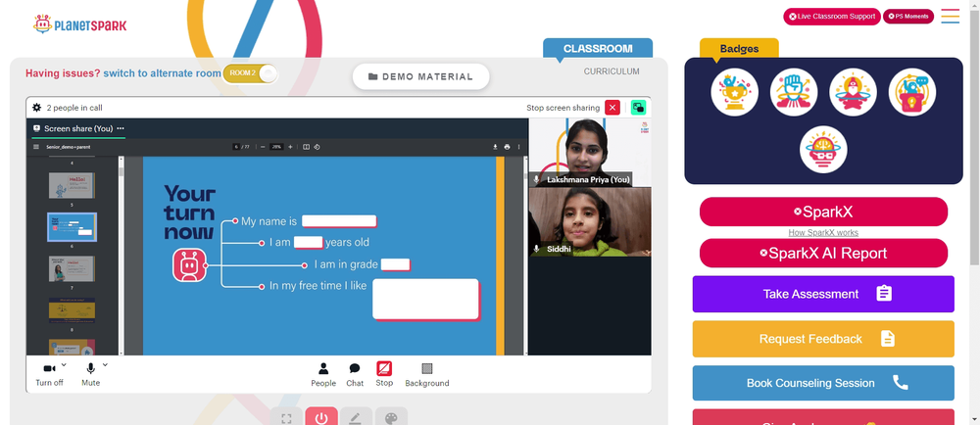
Task: Toggle the ROOM 2 switch
Action: (250, 73)
